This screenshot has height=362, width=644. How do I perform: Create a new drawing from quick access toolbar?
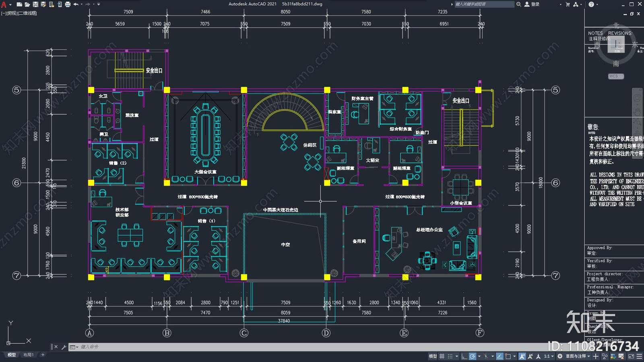coord(19,4)
